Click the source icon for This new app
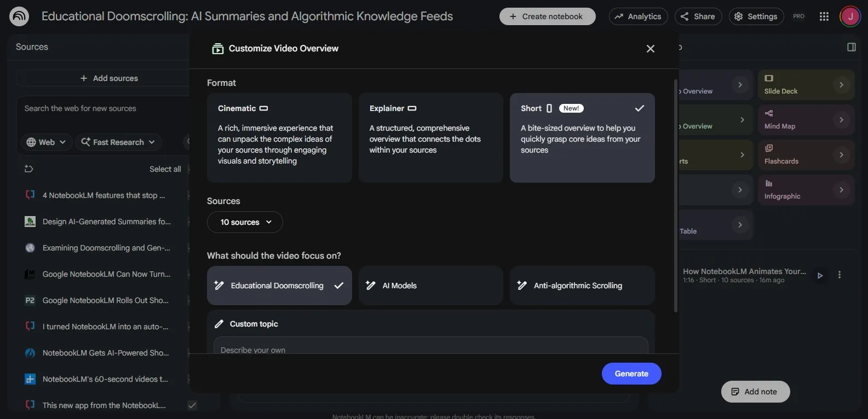The image size is (868, 419). coord(30,405)
